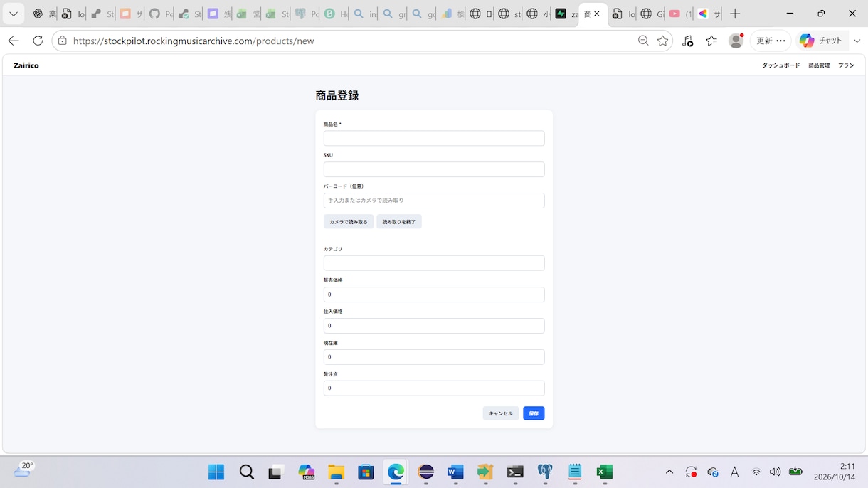Reload the page with the refresh icon
This screenshot has height=488, width=868.
[x=38, y=41]
